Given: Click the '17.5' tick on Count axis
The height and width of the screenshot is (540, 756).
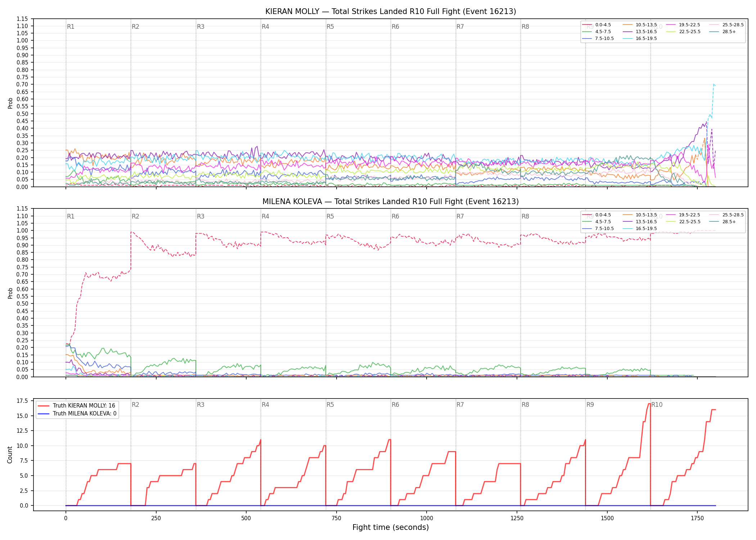Looking at the screenshot, I should coord(22,401).
